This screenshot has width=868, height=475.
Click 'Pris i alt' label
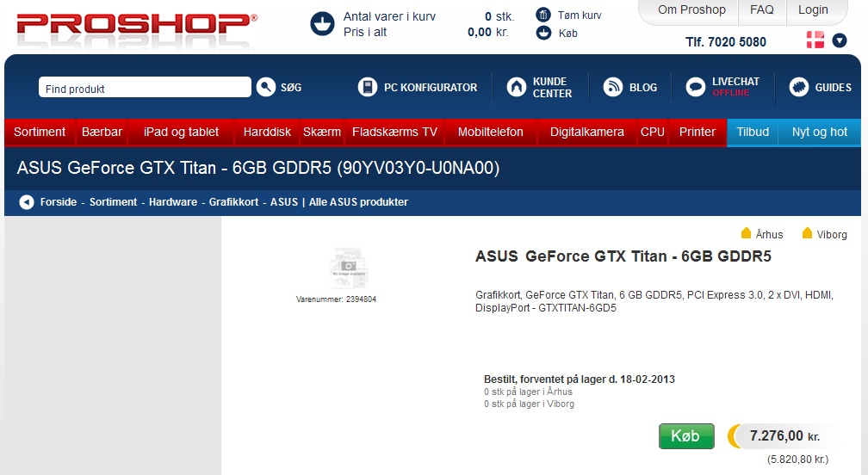(365, 32)
